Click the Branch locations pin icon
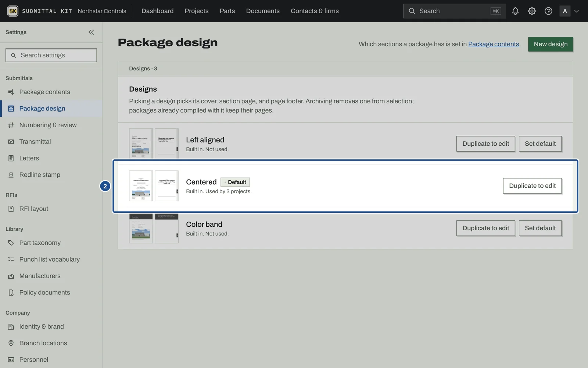Viewport: 588px width, 368px height. 11,343
